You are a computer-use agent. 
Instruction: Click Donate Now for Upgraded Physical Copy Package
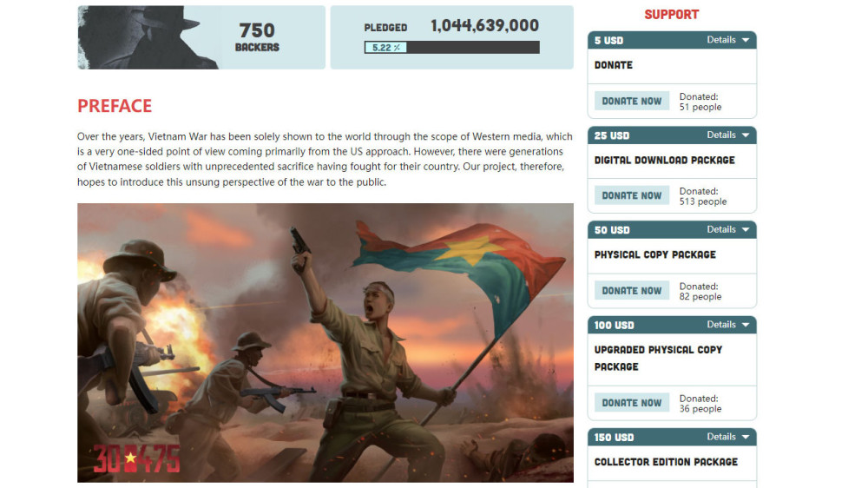click(632, 403)
